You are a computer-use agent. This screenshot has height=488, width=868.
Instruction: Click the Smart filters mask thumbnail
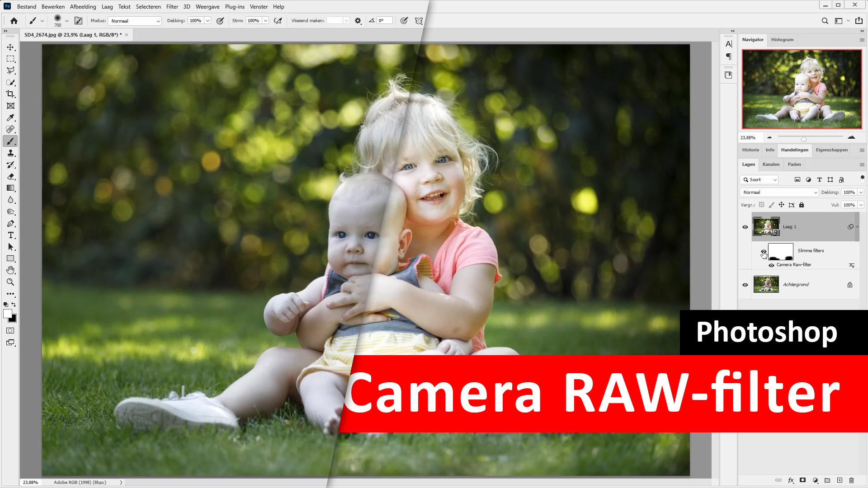(x=781, y=251)
